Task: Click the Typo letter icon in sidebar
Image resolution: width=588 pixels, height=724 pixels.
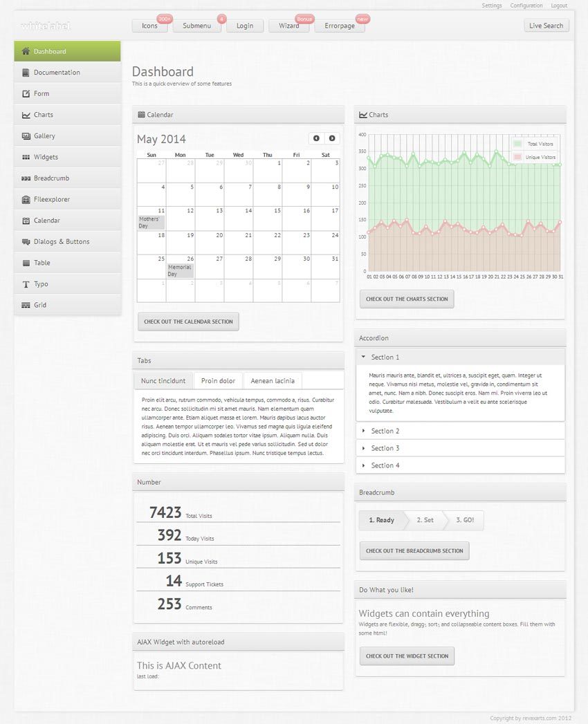Action: pos(26,284)
